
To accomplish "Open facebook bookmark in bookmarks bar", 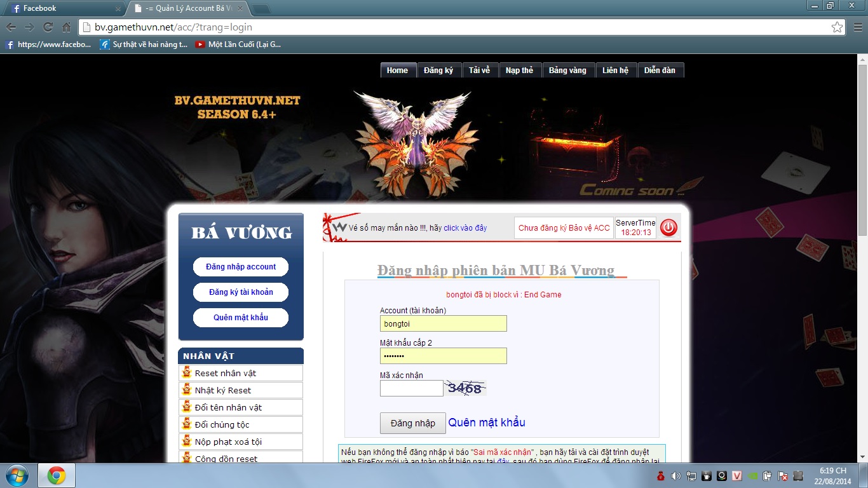I will coord(48,44).
